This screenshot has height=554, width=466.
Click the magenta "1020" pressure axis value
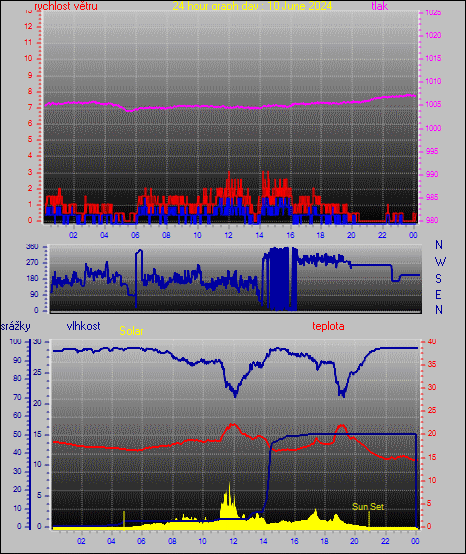[433, 35]
